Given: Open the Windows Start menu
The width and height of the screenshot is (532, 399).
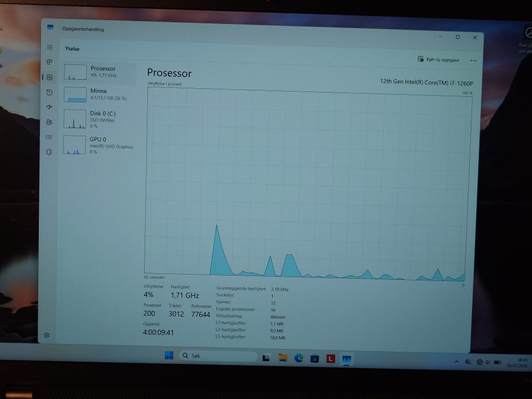Looking at the screenshot, I should tap(169, 355).
